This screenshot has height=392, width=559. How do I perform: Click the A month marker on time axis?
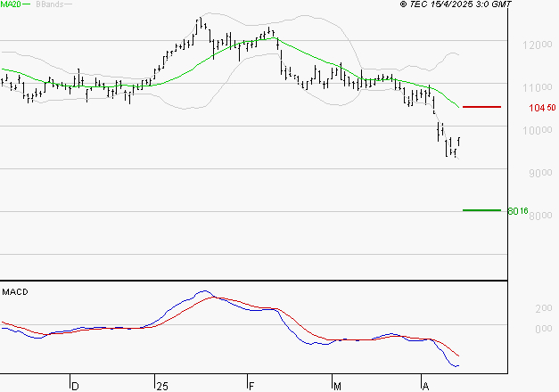click(x=425, y=386)
